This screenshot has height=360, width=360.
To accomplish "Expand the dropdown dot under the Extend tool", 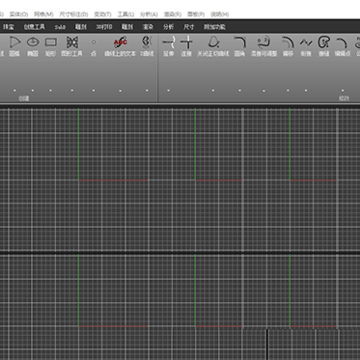I will pyautogui.click(x=168, y=90).
